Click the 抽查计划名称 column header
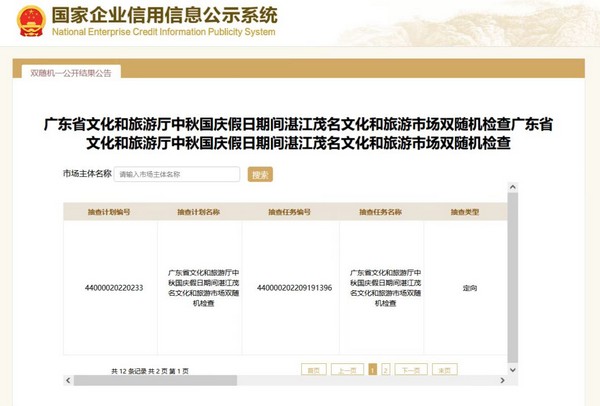 tap(198, 212)
